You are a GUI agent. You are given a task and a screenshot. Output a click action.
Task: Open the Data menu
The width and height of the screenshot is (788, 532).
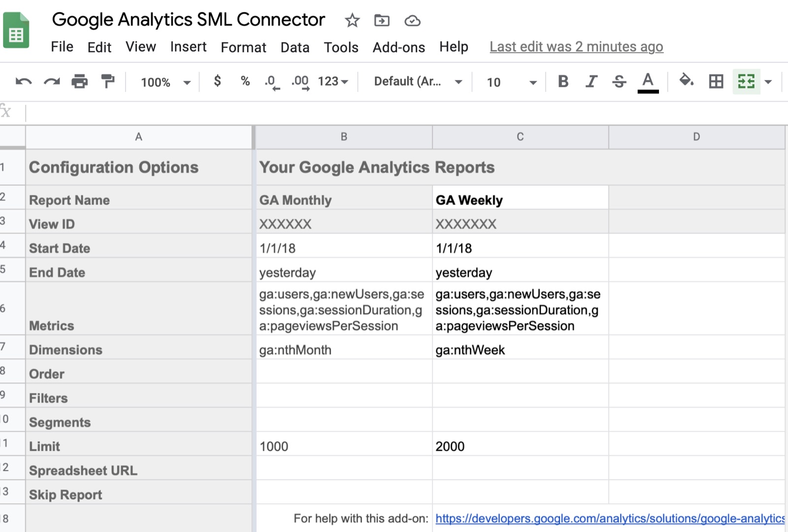tap(295, 47)
